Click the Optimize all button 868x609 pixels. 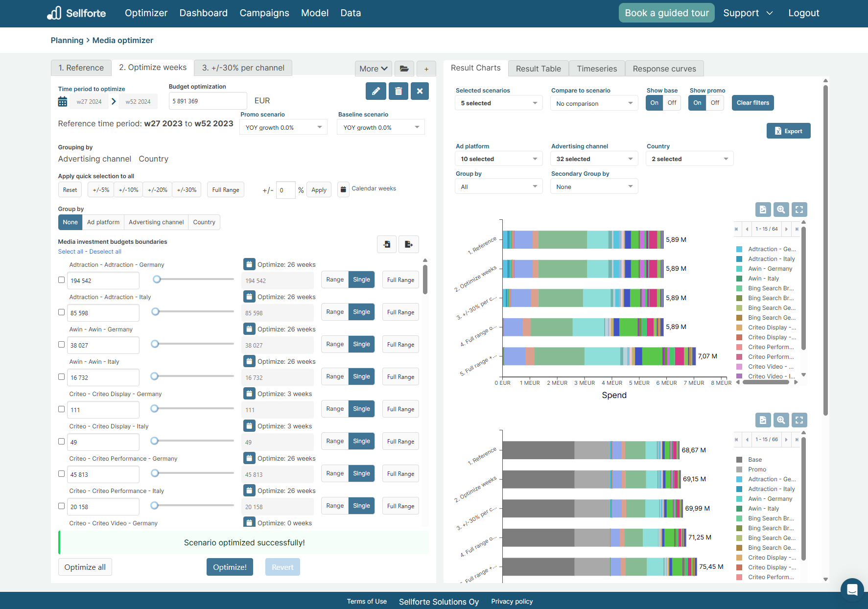click(85, 567)
